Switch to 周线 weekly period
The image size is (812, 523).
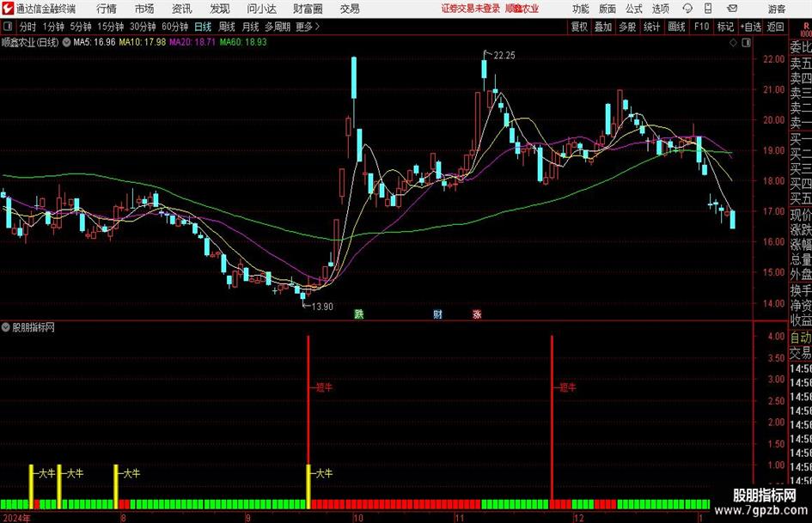[227, 27]
